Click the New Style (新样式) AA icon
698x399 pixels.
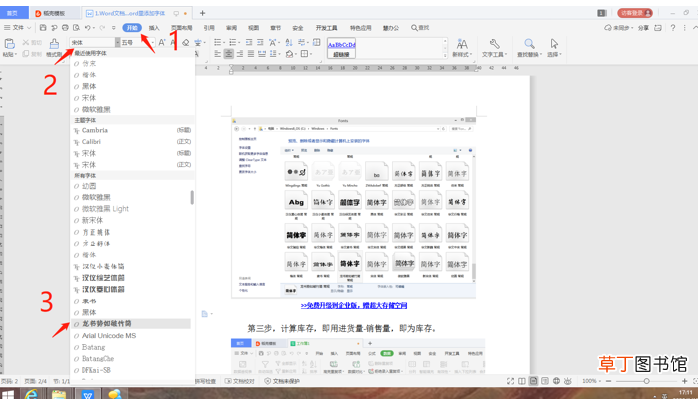tap(462, 44)
